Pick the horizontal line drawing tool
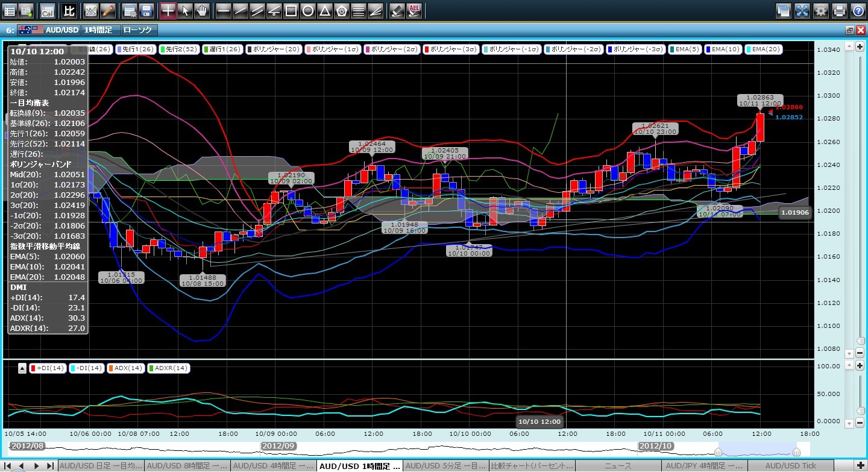Image resolution: width=868 pixels, height=472 pixels. point(223,10)
